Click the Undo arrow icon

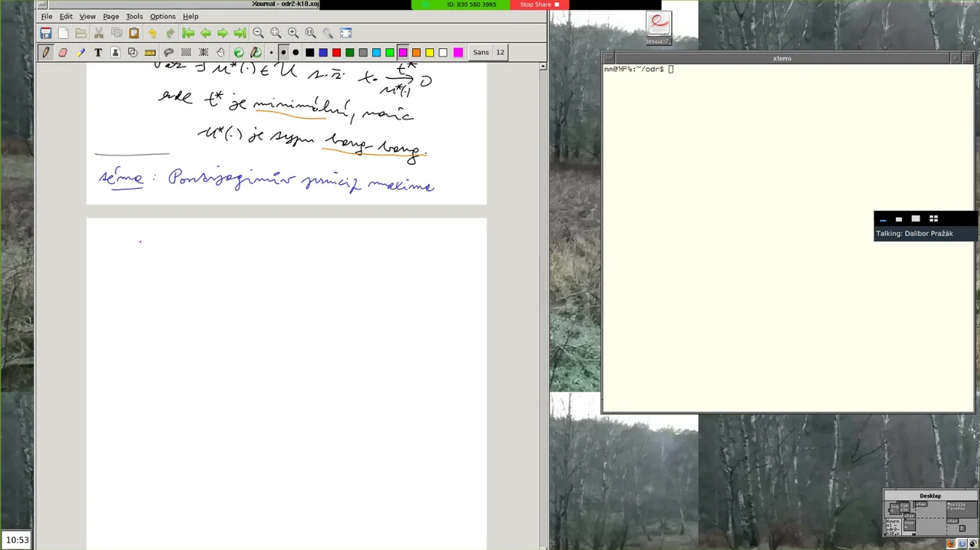[x=152, y=33]
